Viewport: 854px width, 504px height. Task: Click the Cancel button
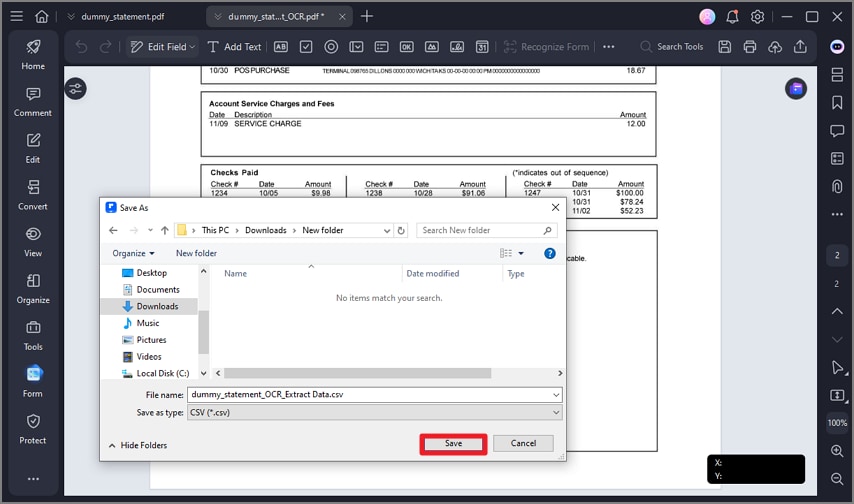tap(523, 444)
